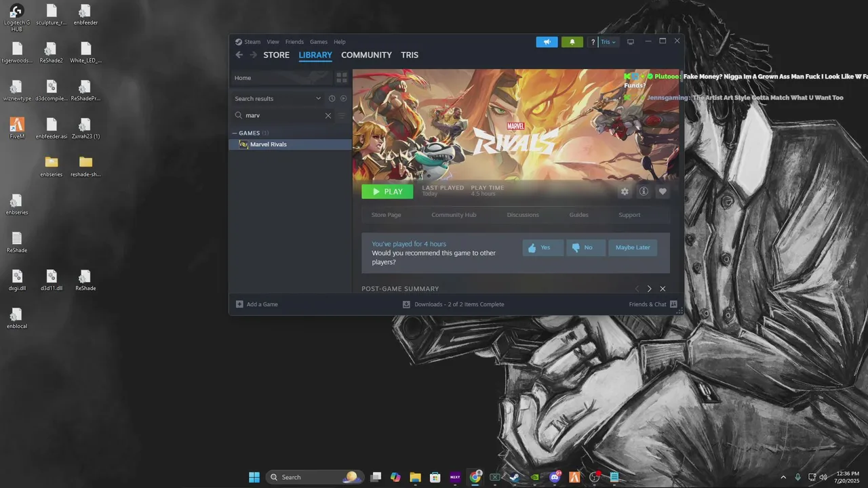868x488 pixels.
Task: Clear the library search text
Action: pos(328,116)
